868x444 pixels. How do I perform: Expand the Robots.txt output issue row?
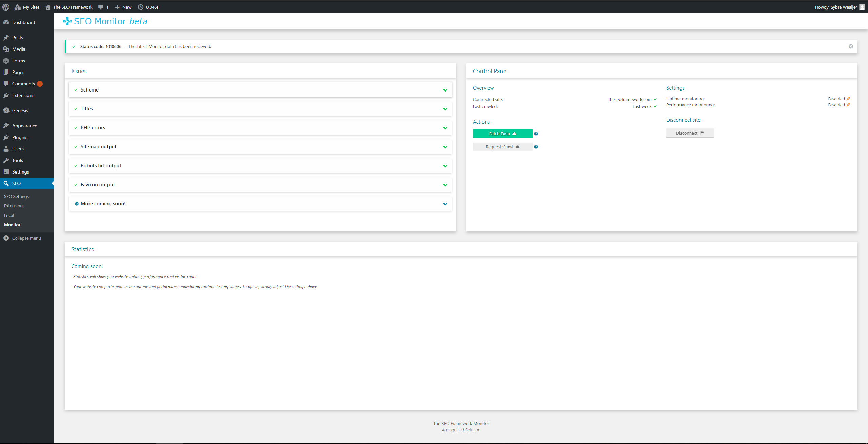(260, 166)
